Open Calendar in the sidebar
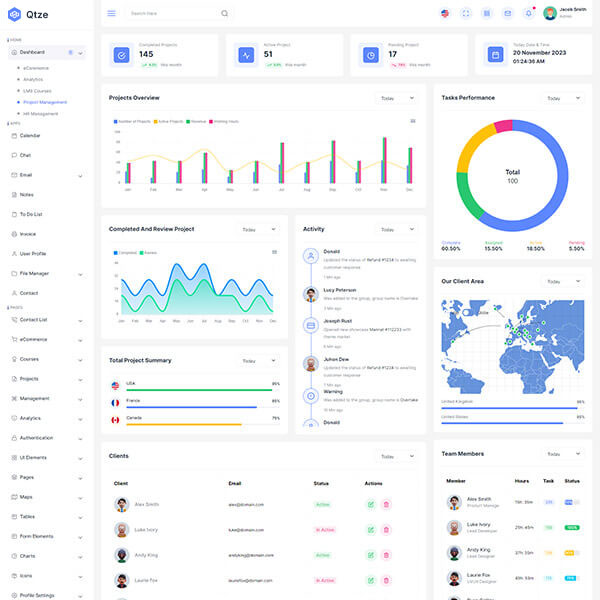 click(30, 135)
